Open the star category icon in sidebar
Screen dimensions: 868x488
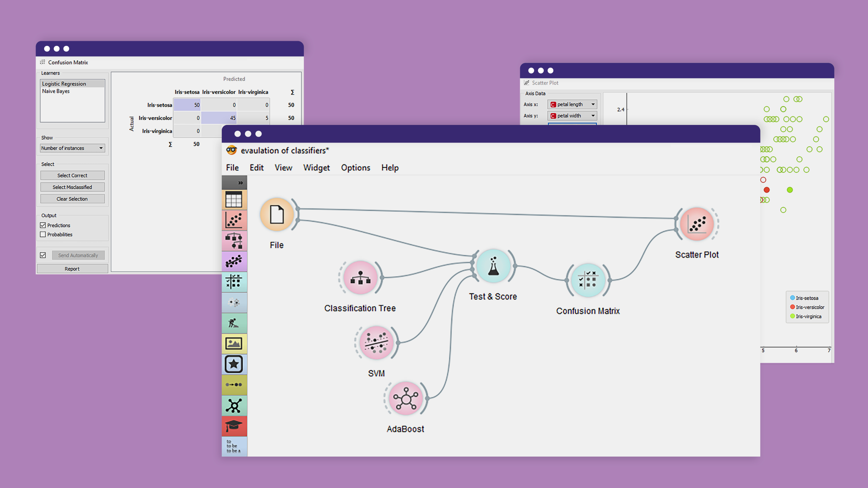pyautogui.click(x=234, y=364)
